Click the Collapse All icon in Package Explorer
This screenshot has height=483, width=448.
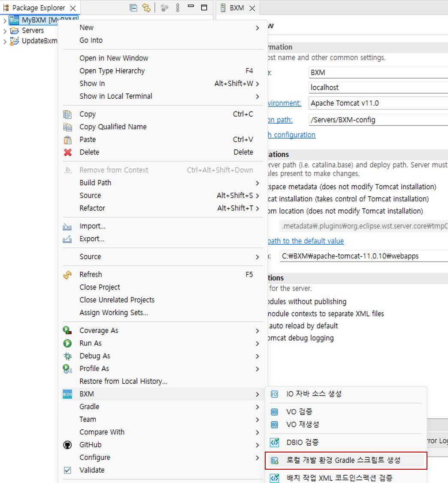pyautogui.click(x=134, y=8)
